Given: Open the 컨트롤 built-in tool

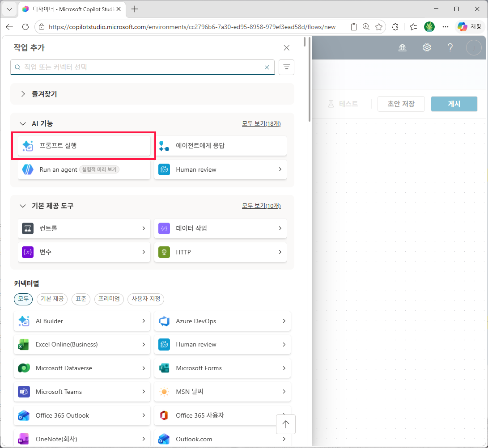Looking at the screenshot, I should 84,228.
